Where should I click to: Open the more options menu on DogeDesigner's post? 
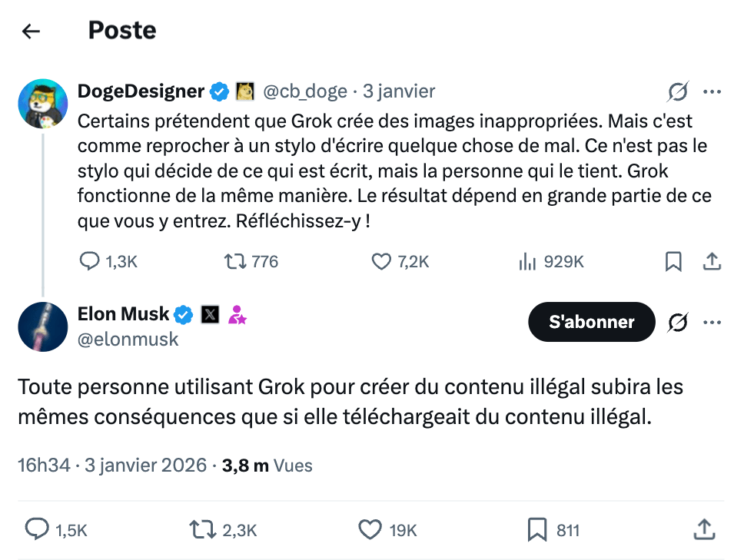click(x=713, y=91)
